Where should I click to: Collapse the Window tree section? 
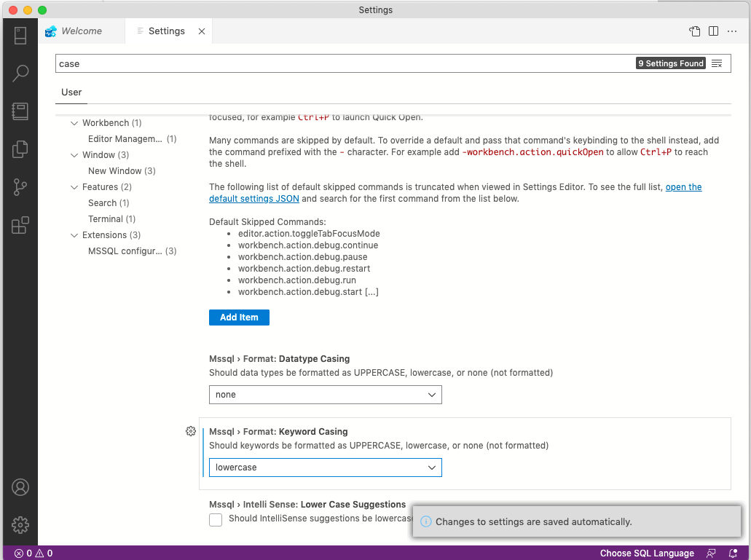click(74, 155)
